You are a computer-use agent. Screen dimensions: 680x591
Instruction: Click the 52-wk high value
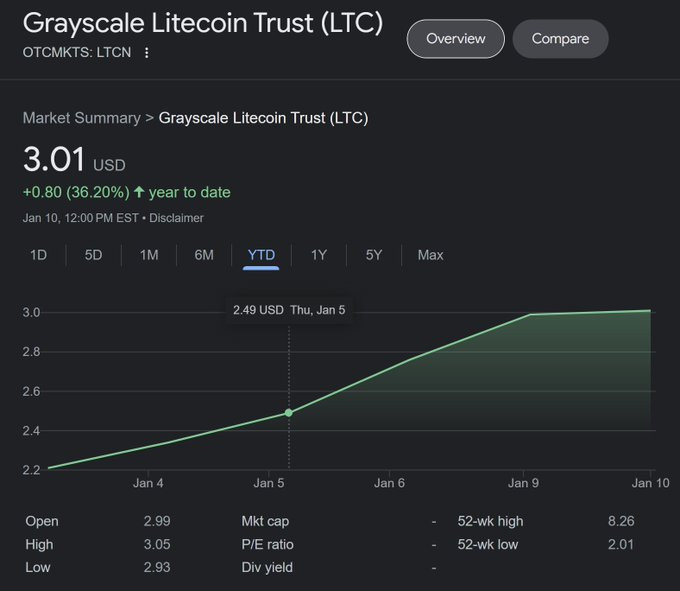coord(620,521)
